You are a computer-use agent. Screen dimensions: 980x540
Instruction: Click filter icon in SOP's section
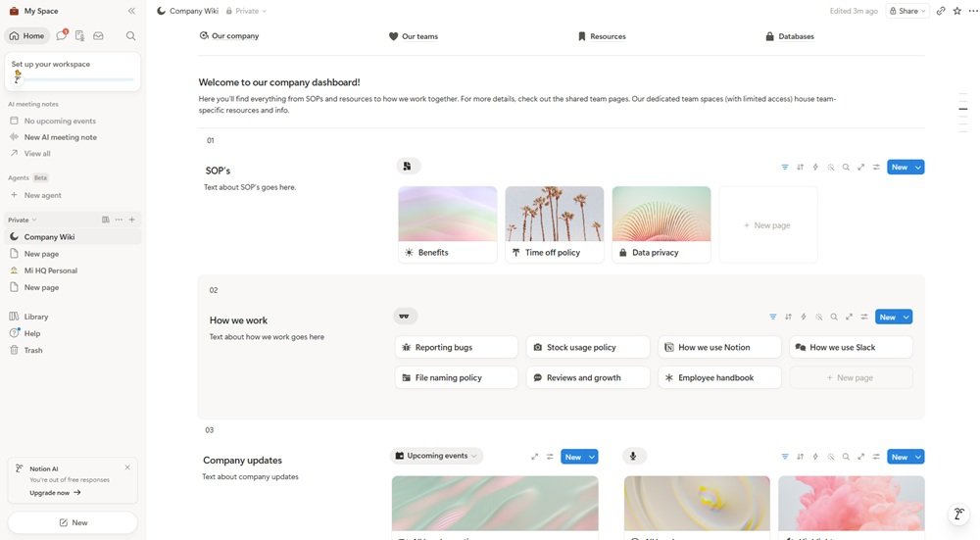pyautogui.click(x=785, y=168)
